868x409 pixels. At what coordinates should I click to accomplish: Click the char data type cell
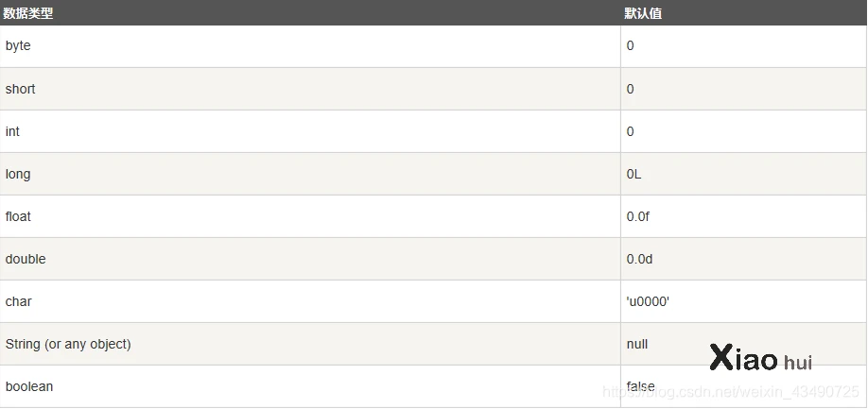pos(18,301)
